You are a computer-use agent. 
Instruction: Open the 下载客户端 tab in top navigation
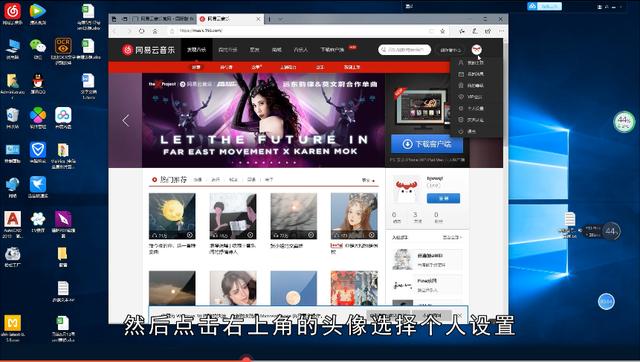[x=332, y=49]
